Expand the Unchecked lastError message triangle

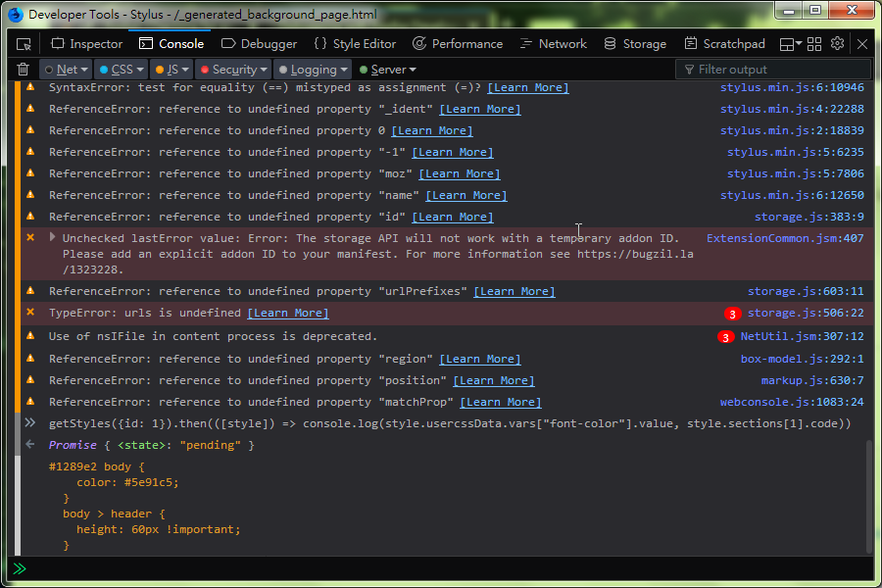coord(52,237)
